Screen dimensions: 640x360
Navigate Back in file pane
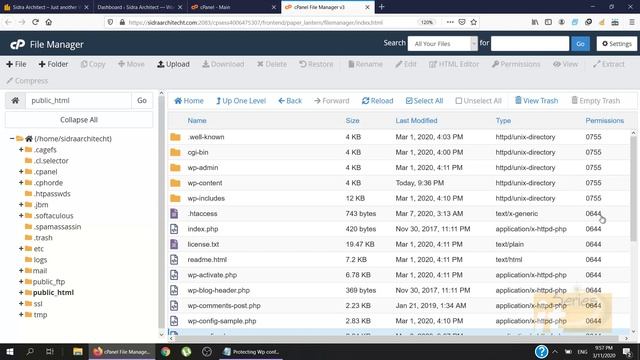tap(290, 101)
